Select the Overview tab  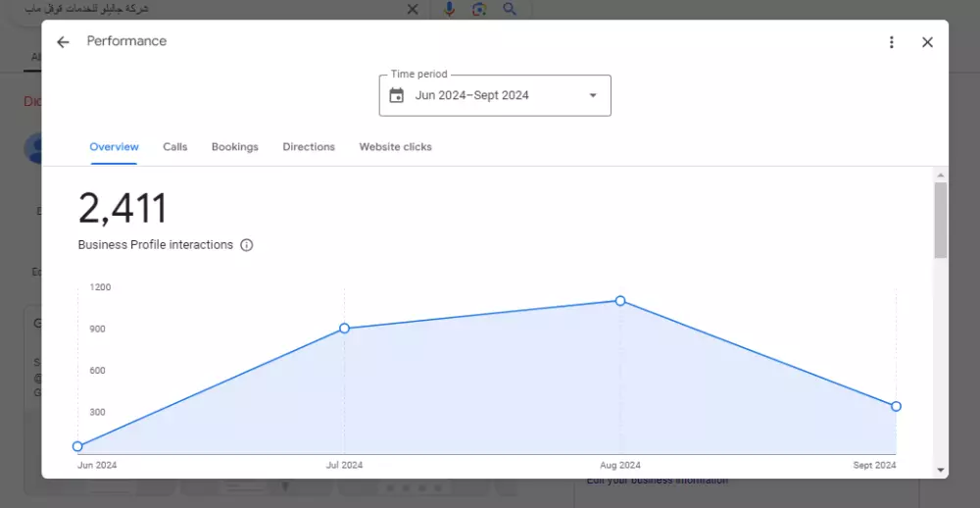pos(114,147)
